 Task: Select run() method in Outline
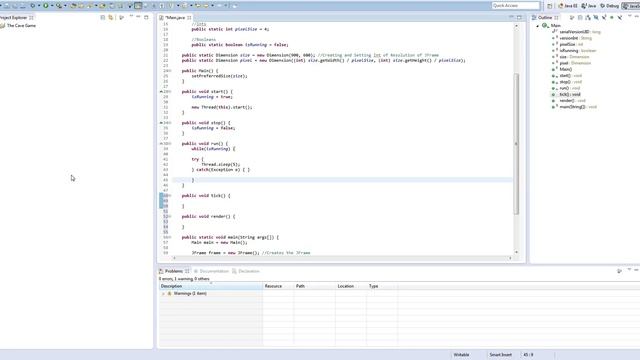566,88
